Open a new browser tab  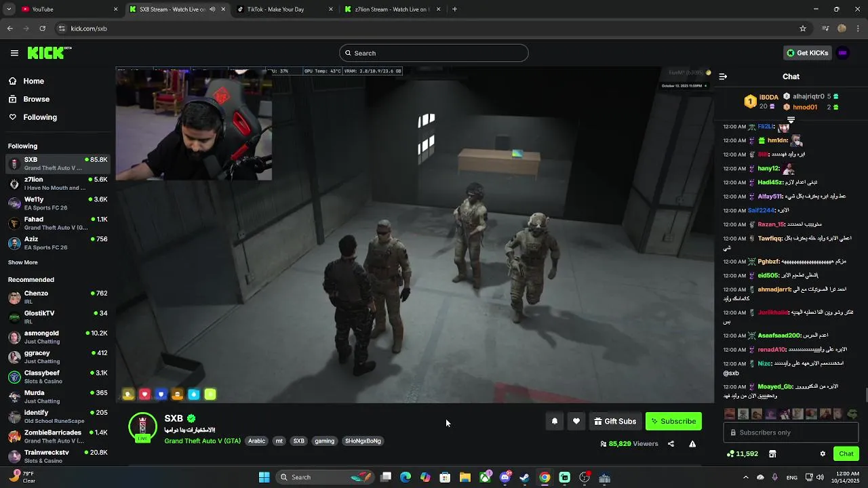(x=454, y=9)
